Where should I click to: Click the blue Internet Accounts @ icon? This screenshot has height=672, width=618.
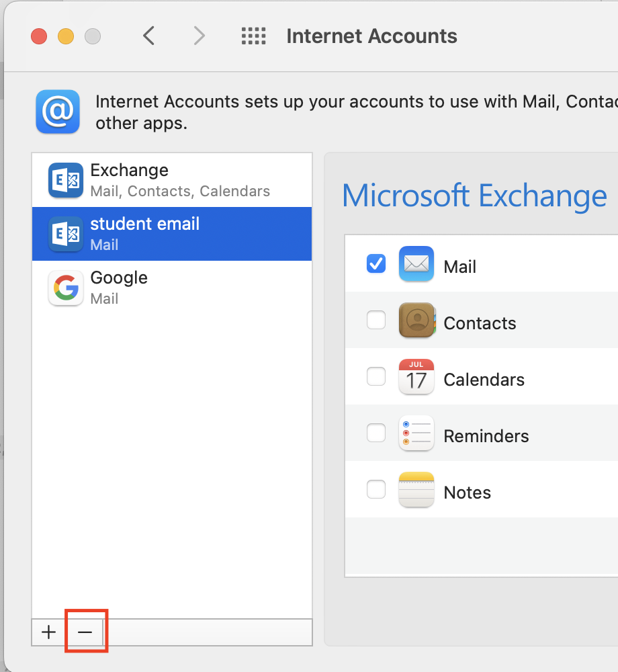(58, 112)
